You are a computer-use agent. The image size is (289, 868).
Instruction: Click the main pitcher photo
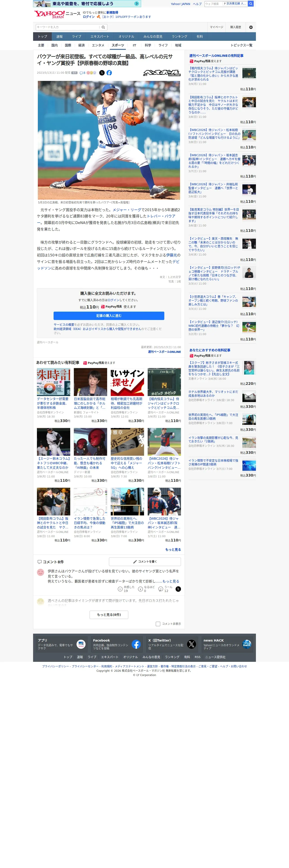coord(109,140)
